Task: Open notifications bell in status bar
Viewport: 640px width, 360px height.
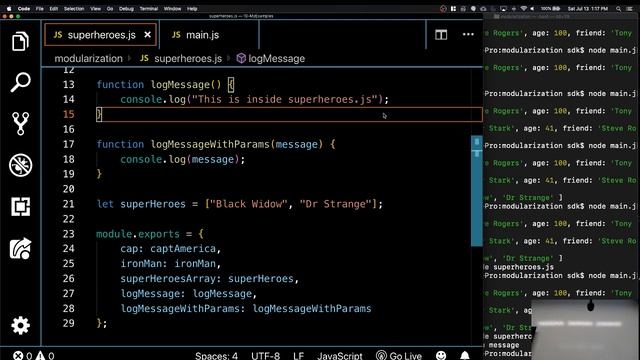Action: click(x=465, y=356)
